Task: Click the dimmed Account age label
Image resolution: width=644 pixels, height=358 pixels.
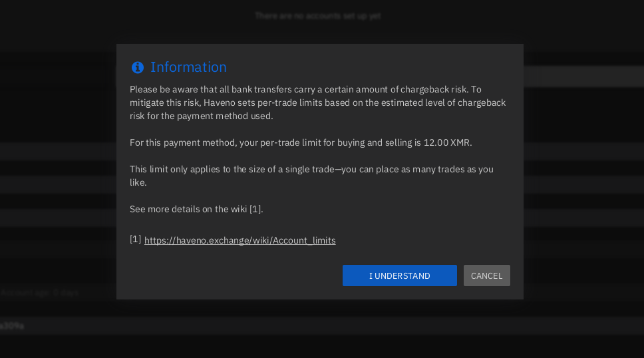Action: 40,292
